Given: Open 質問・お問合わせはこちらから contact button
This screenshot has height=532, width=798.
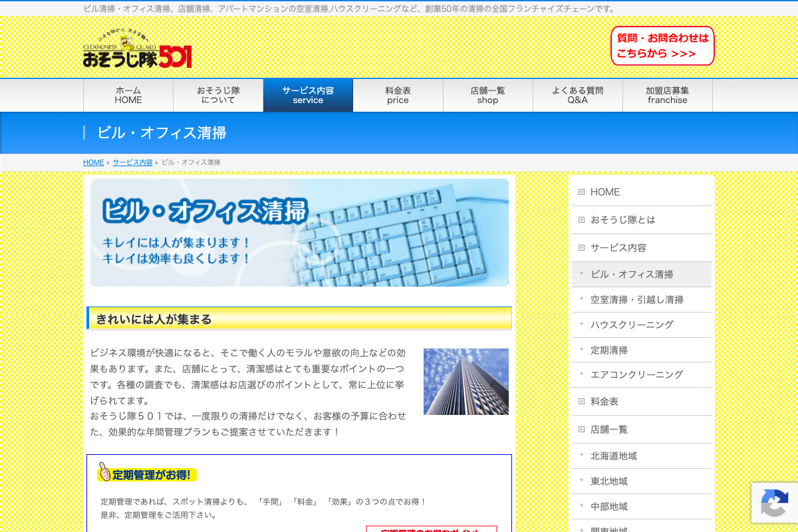Looking at the screenshot, I should [662, 46].
